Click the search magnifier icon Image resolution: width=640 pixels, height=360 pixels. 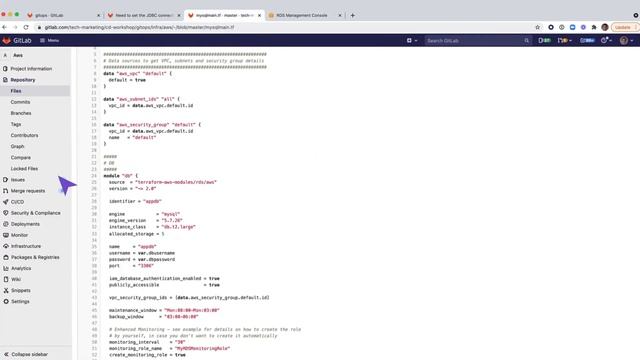[x=527, y=40]
